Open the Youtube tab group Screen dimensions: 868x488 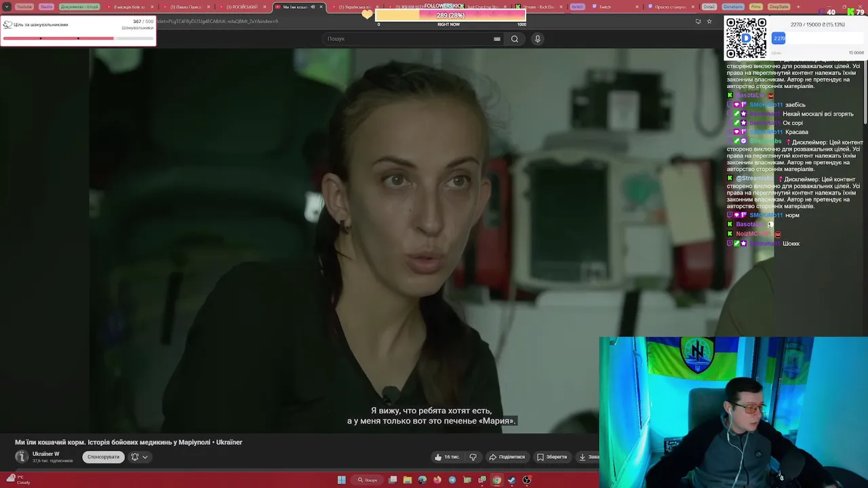tap(24, 7)
